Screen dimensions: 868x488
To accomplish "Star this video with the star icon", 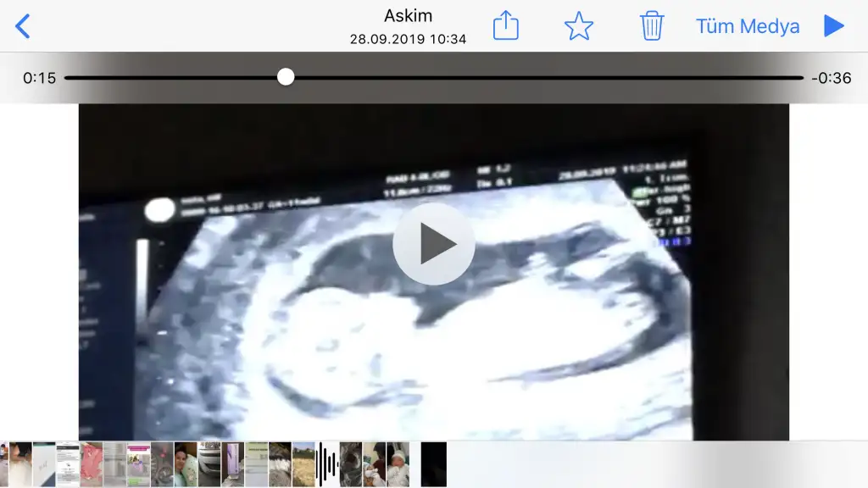I will point(579,26).
